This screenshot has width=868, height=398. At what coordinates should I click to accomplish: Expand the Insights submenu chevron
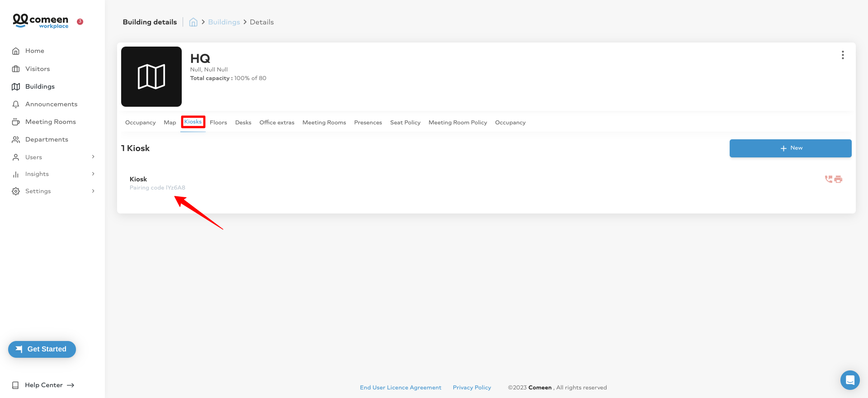click(x=93, y=174)
